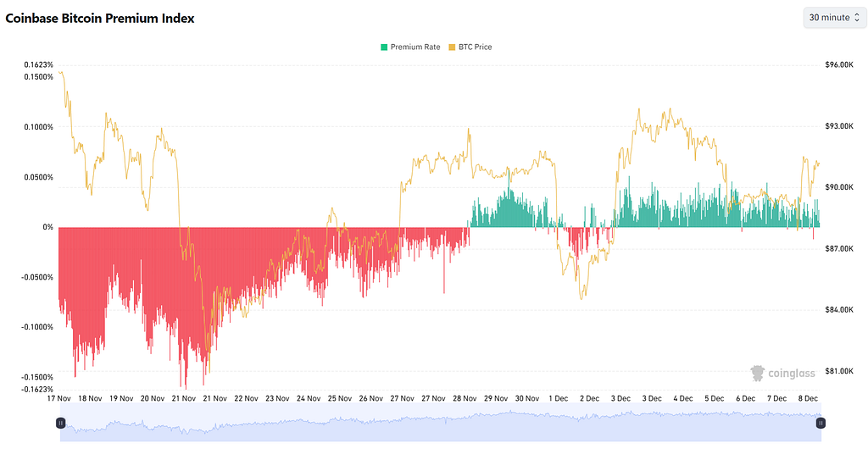Click the 19 Nov date label
The height and width of the screenshot is (460, 868).
(121, 398)
